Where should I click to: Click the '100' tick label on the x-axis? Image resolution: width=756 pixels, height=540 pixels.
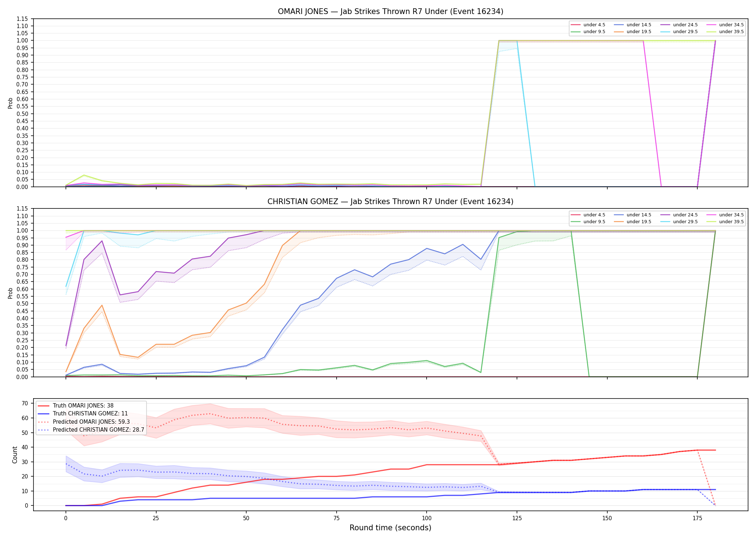427,518
